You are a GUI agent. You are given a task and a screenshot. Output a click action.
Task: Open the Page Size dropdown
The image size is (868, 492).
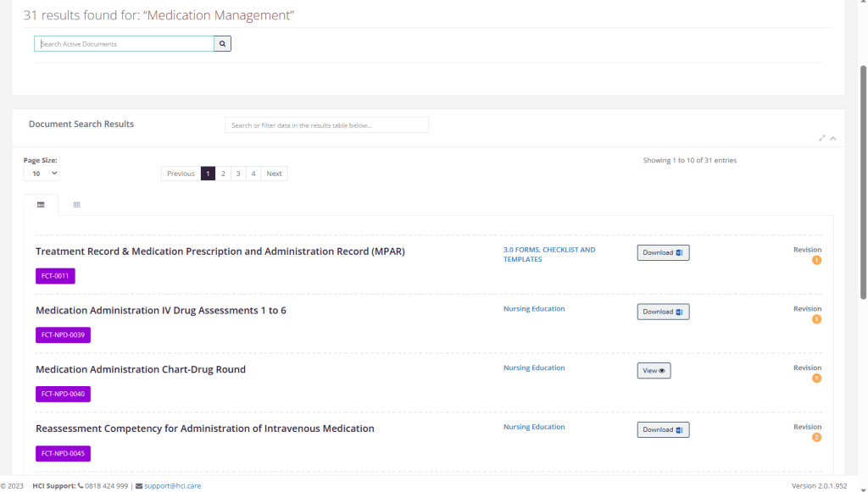pos(42,173)
